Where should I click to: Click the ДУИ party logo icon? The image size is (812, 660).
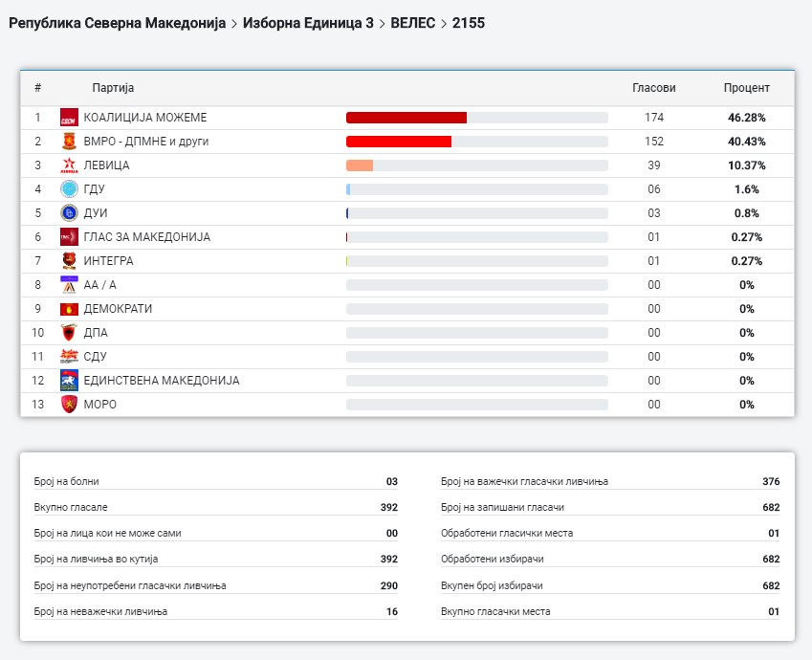[69, 213]
